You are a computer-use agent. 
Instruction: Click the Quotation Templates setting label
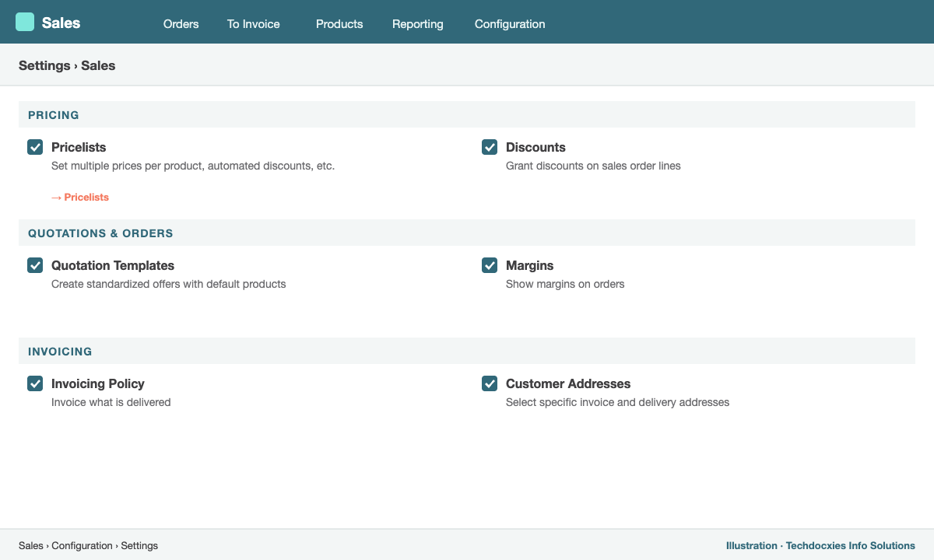coord(113,265)
